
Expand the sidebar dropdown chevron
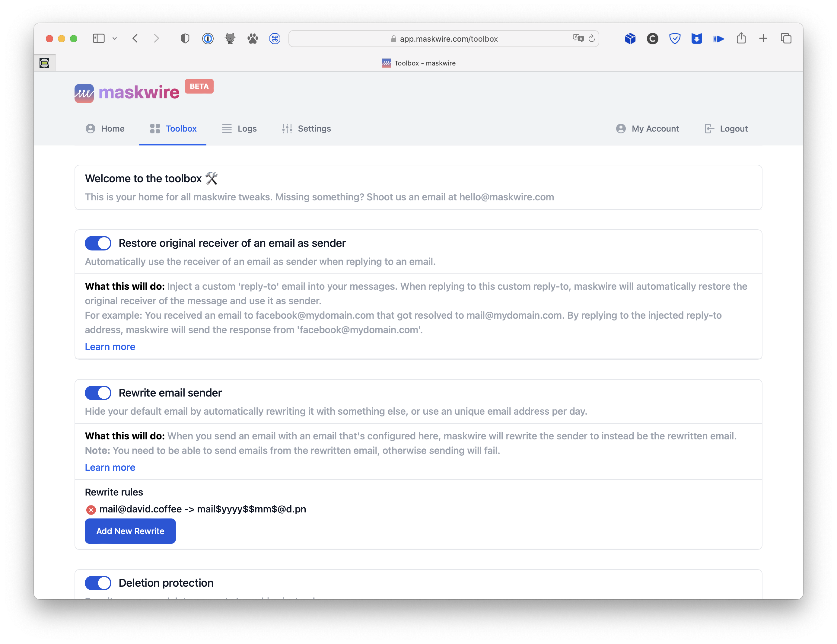(x=115, y=39)
